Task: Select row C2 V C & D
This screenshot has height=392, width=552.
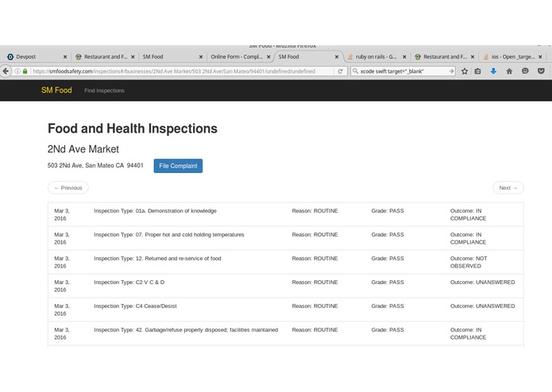Action: pyautogui.click(x=285, y=286)
